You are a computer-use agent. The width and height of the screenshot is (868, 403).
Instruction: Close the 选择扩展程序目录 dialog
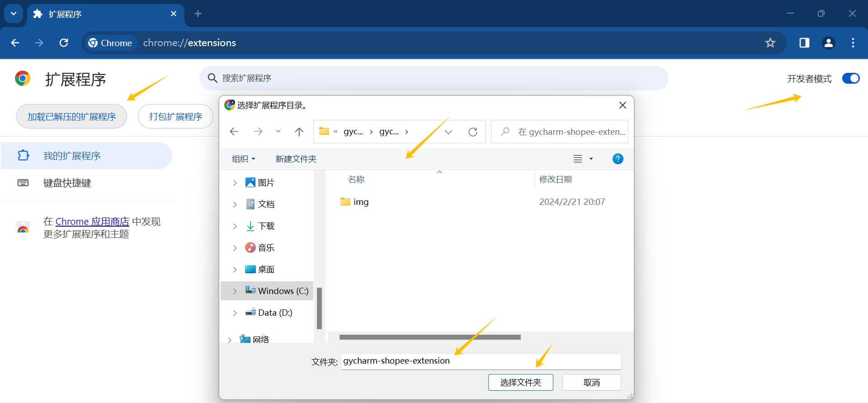[x=623, y=105]
